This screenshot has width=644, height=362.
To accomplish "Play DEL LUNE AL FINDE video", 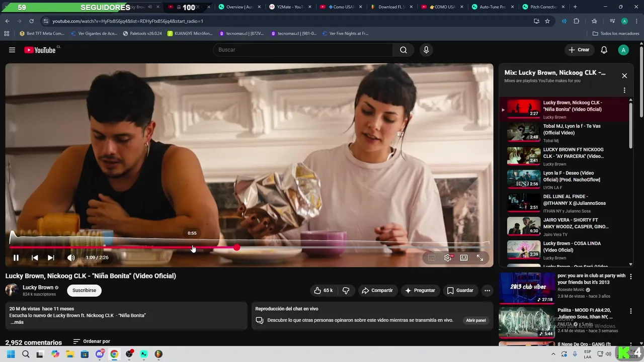I will (x=563, y=203).
